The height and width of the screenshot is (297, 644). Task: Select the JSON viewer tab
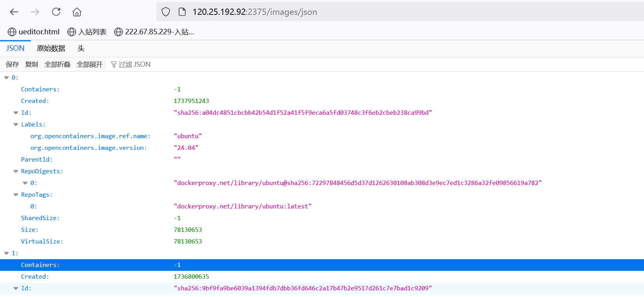click(15, 48)
